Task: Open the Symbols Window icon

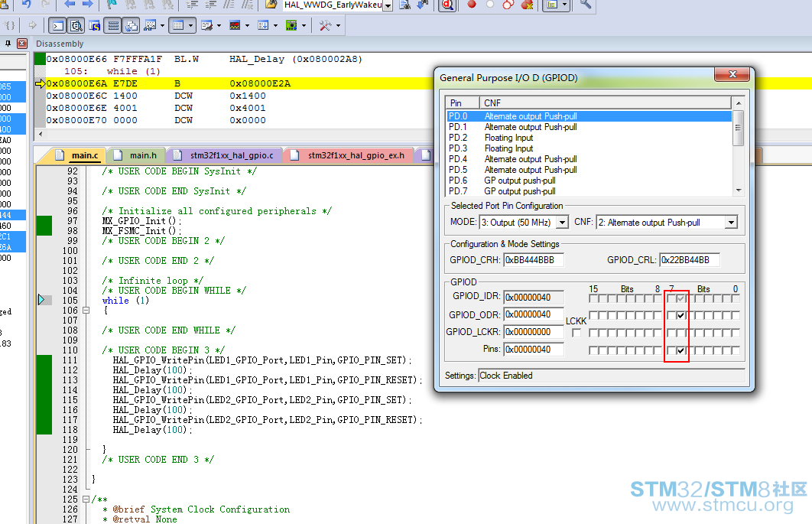Action: pyautogui.click(x=94, y=25)
